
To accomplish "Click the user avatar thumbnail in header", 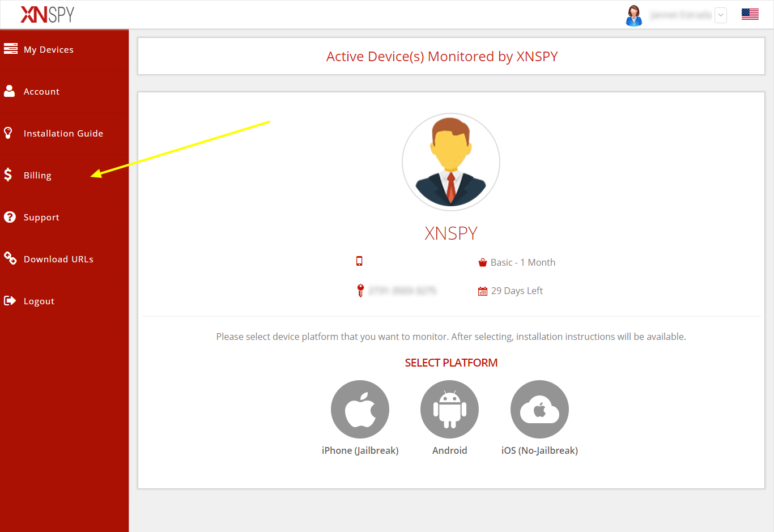I will coord(634,15).
